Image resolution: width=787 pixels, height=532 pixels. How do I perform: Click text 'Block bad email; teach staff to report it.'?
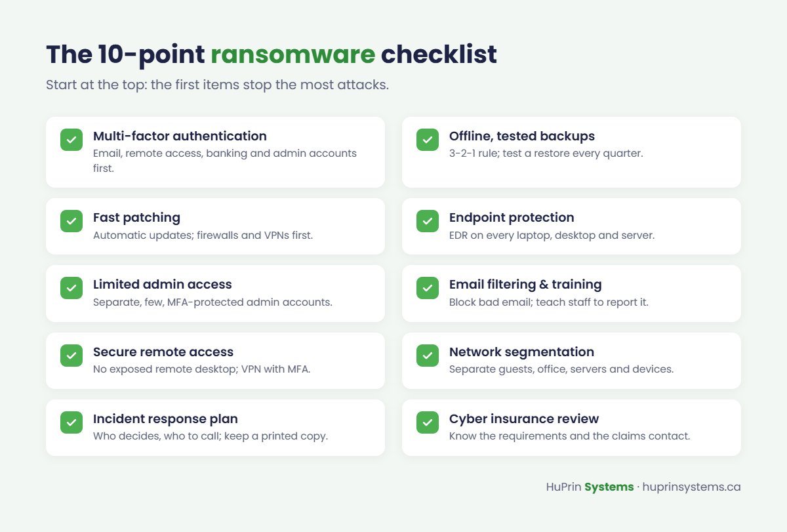(x=549, y=302)
